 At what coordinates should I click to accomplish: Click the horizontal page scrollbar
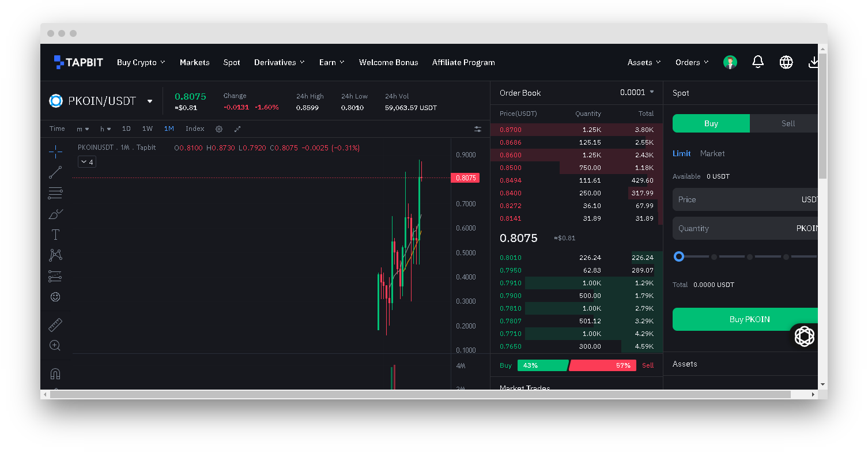pyautogui.click(x=420, y=395)
